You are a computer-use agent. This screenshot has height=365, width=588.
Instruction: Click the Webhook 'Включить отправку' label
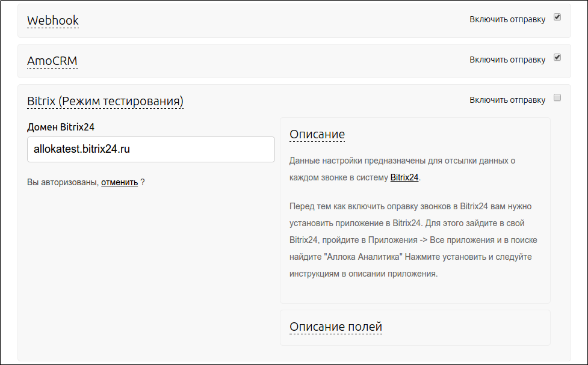click(507, 20)
